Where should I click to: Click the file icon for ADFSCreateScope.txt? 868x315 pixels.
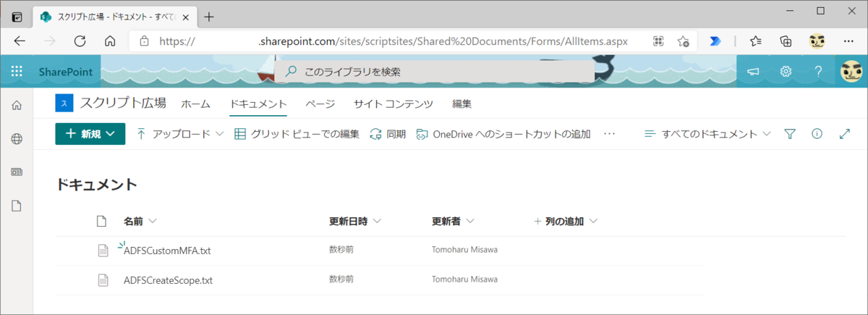(103, 280)
